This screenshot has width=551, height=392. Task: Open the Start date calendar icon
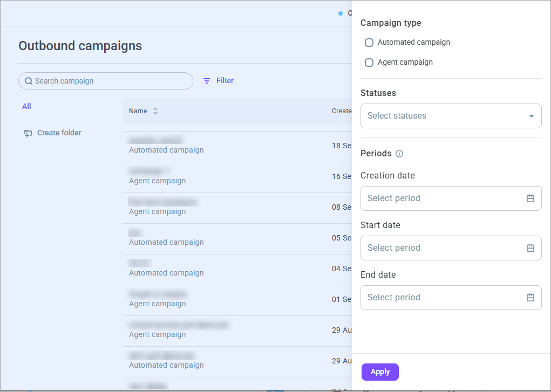point(530,247)
